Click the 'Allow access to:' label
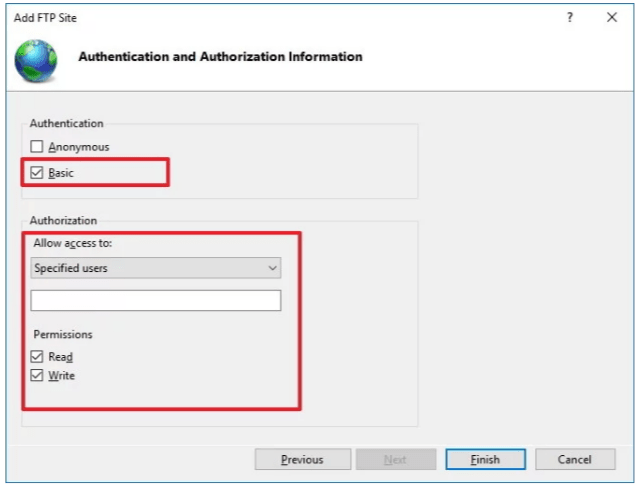 pos(72,243)
